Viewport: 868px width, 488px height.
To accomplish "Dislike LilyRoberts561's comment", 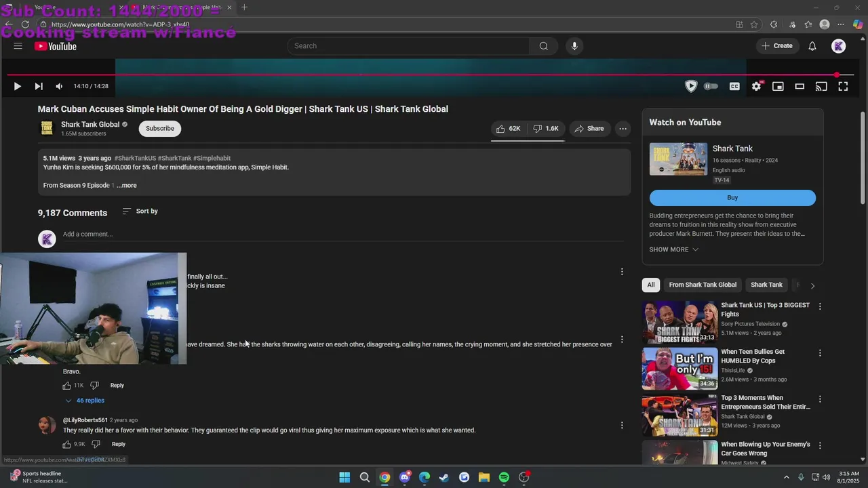I will (x=96, y=445).
